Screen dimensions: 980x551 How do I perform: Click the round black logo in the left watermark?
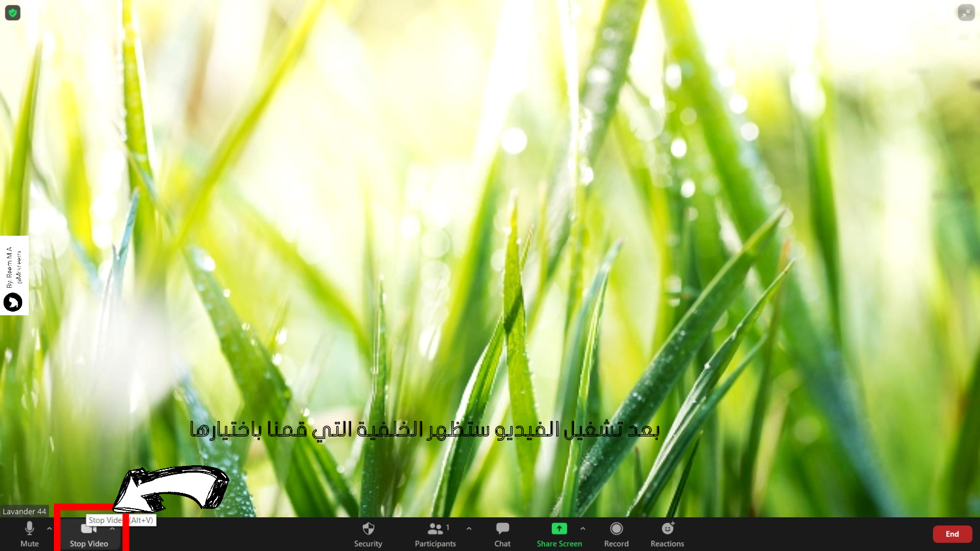point(13,302)
